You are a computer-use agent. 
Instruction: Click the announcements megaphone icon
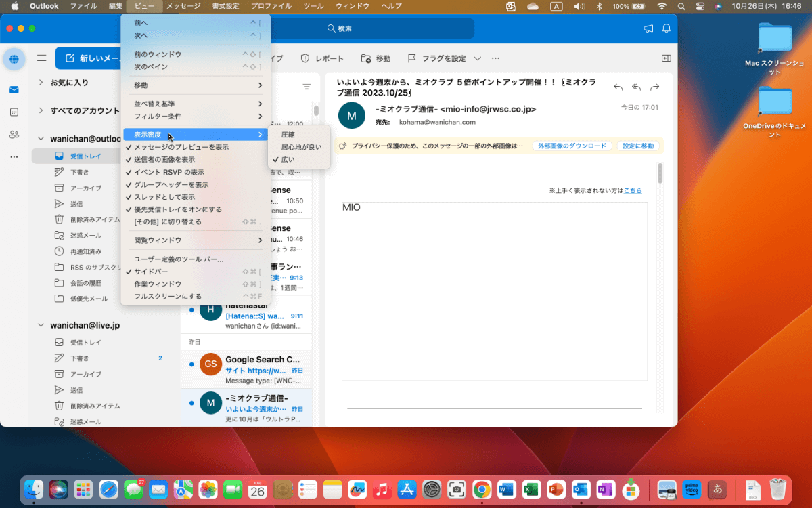click(x=648, y=28)
